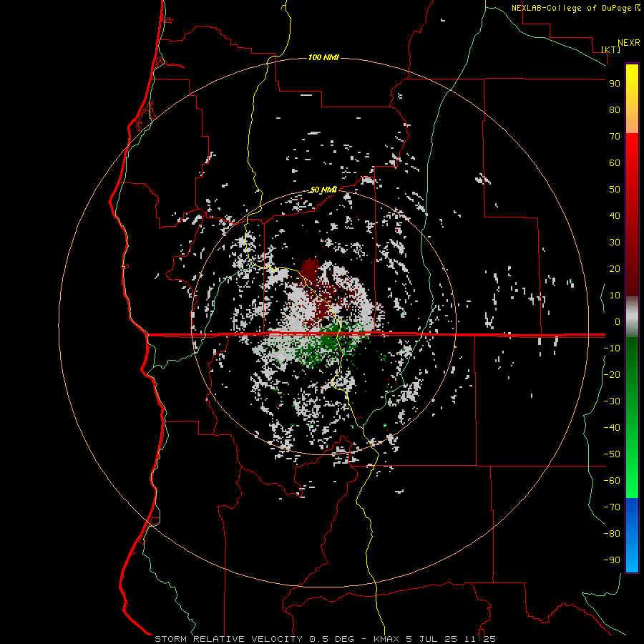Pick the blue segment of the color bar
This screenshot has width=644, height=644.
(632, 535)
